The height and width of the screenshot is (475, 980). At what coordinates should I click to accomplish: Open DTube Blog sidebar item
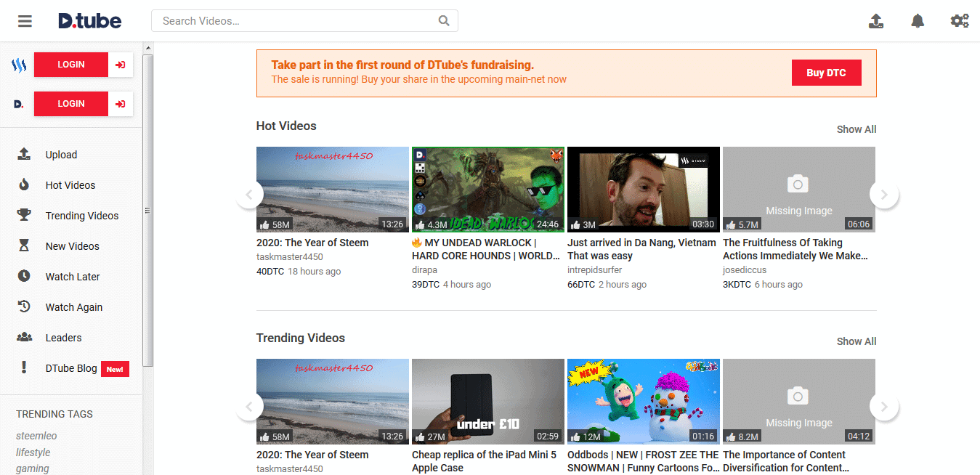71,368
